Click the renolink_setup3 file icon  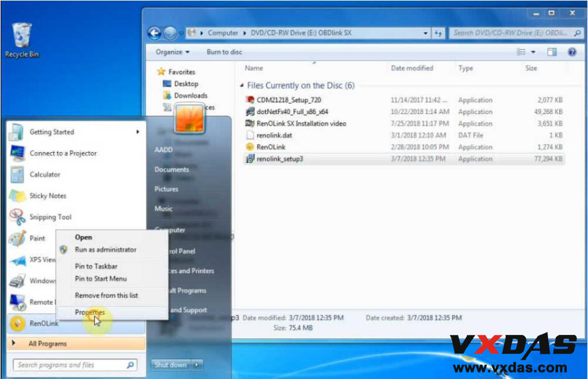pos(250,159)
